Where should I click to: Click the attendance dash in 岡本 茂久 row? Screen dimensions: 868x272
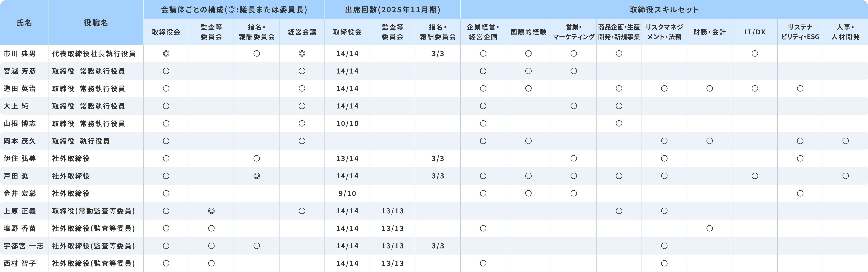(347, 141)
